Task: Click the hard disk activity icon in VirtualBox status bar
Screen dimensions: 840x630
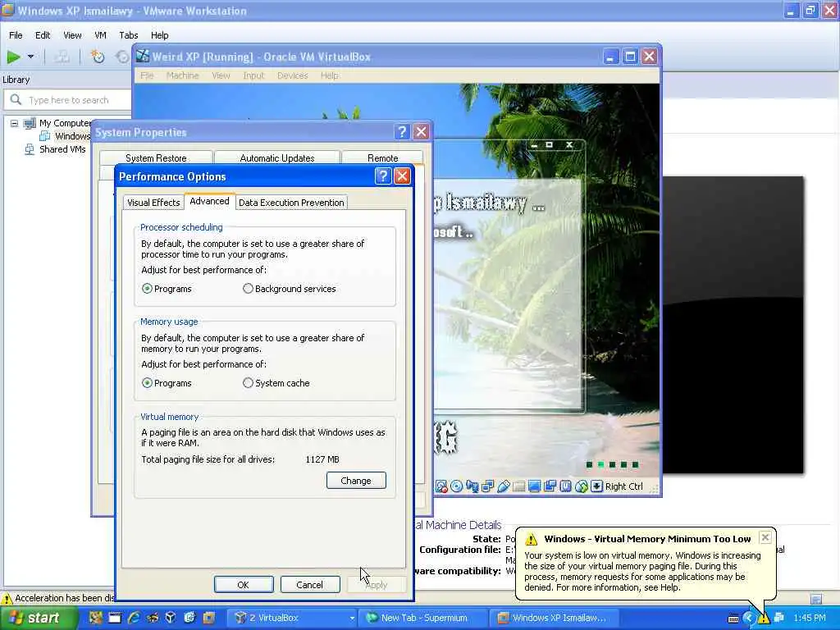Action: pyautogui.click(x=441, y=486)
